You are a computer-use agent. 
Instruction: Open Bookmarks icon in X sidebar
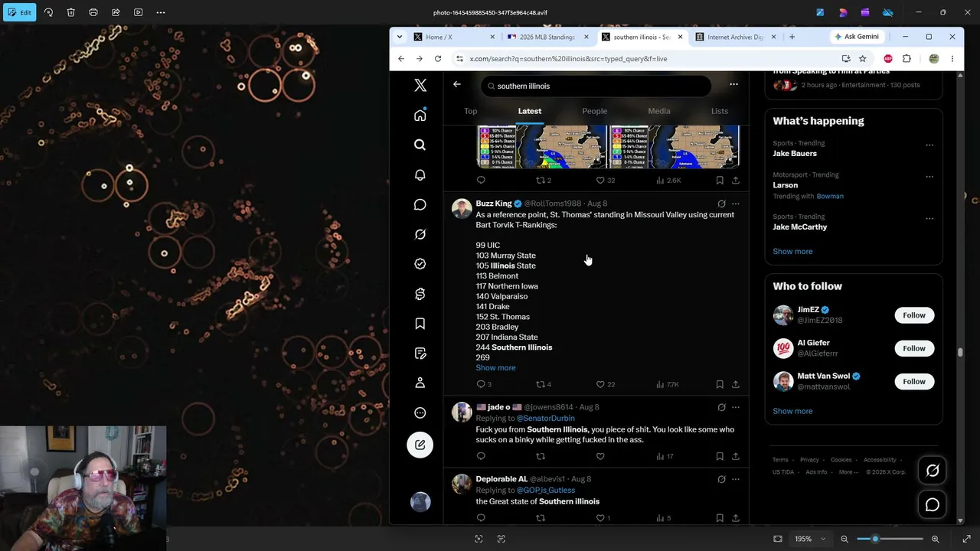pyautogui.click(x=420, y=324)
